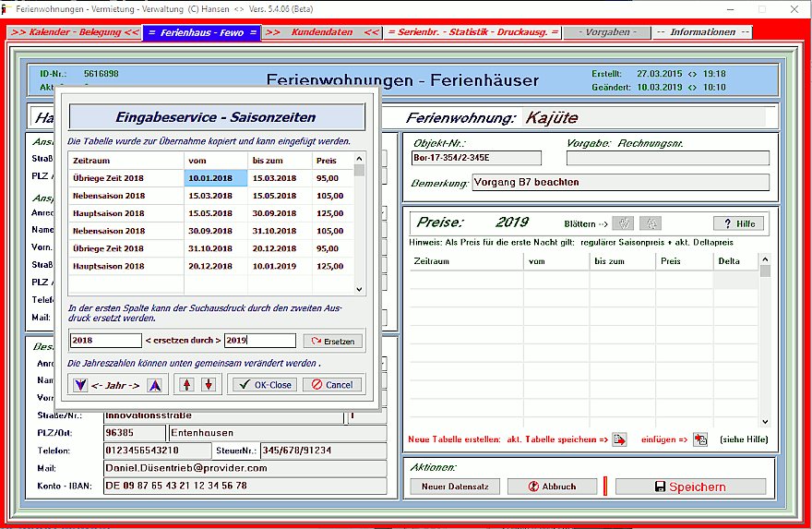Switch to Kalender - Belegung tab
This screenshot has height=529, width=812.
75,32
